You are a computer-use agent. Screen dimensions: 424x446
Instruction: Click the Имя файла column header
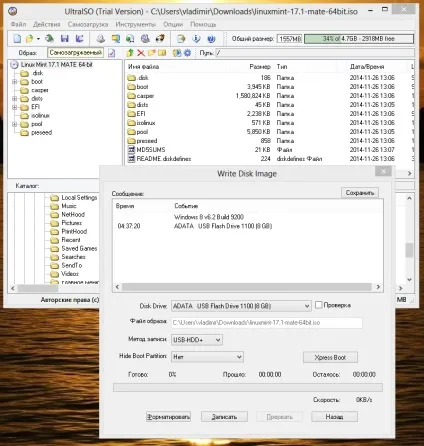pyautogui.click(x=143, y=67)
